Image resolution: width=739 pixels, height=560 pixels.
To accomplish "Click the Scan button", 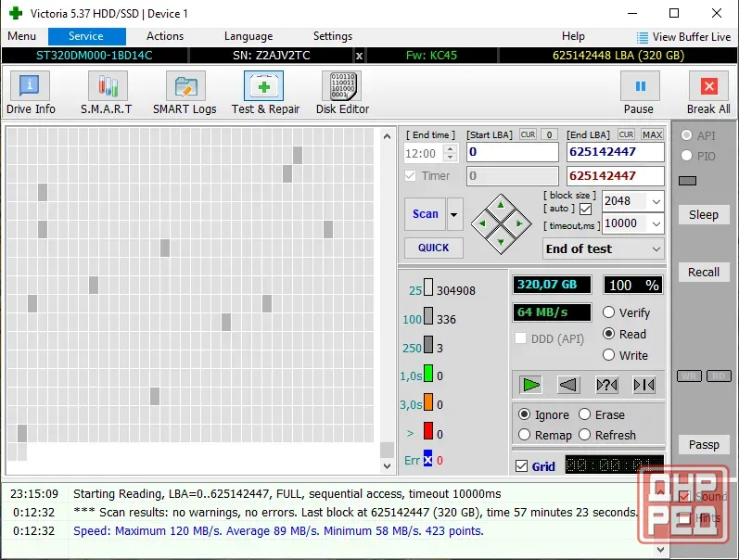I will point(425,214).
